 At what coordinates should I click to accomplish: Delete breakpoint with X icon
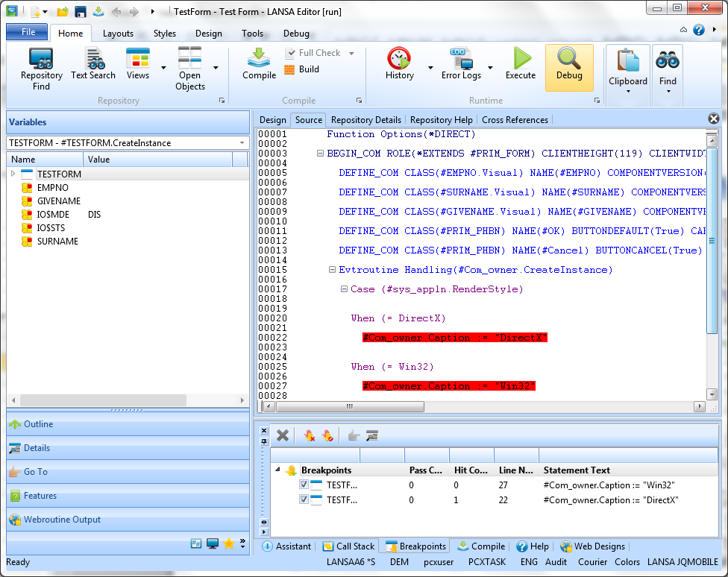click(283, 435)
